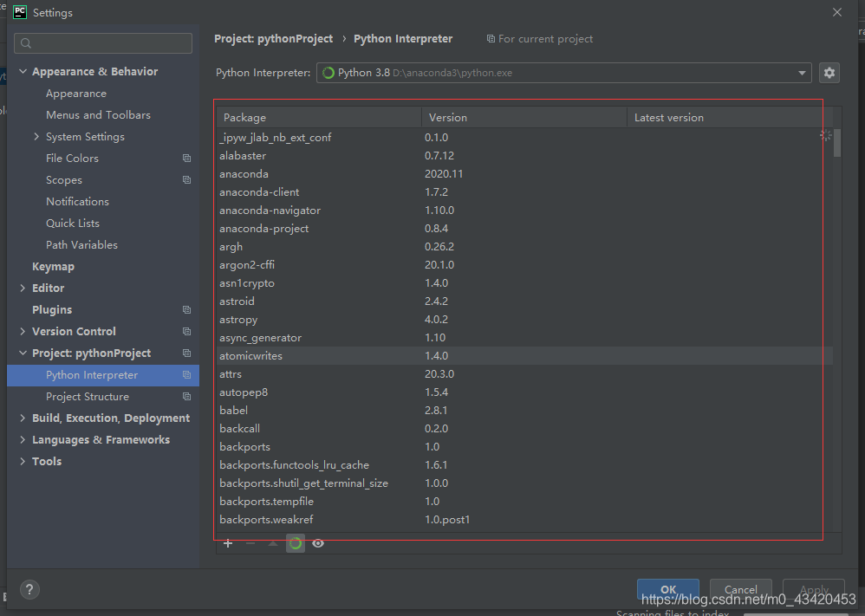Viewport: 865px width, 616px height.
Task: Toggle the Conda environment green circle icon
Action: [x=296, y=543]
